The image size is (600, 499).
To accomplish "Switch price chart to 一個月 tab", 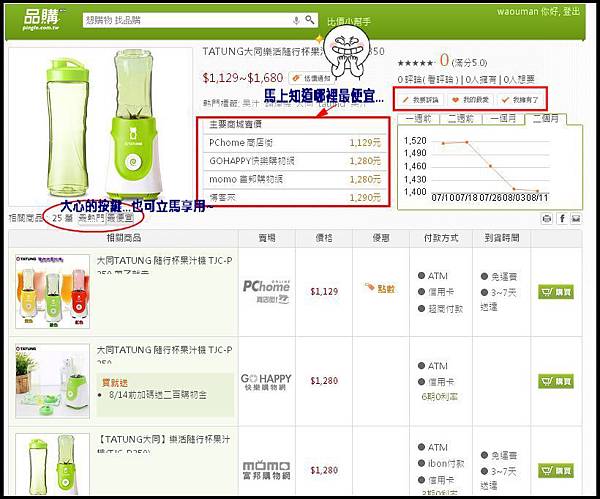I will click(x=503, y=119).
